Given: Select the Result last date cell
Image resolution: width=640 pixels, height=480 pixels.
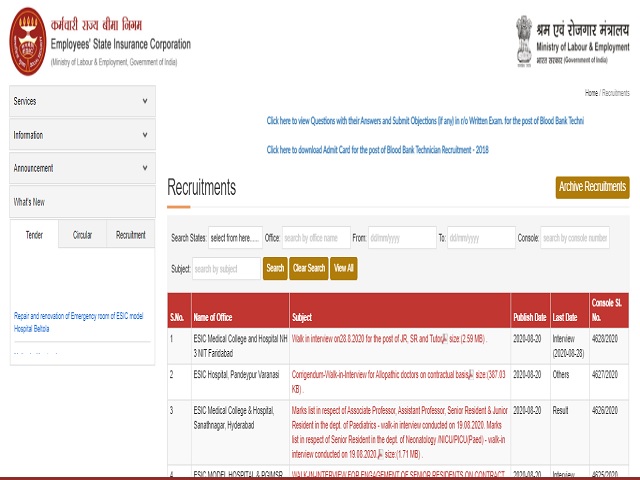Looking at the screenshot, I should click(x=569, y=432).
